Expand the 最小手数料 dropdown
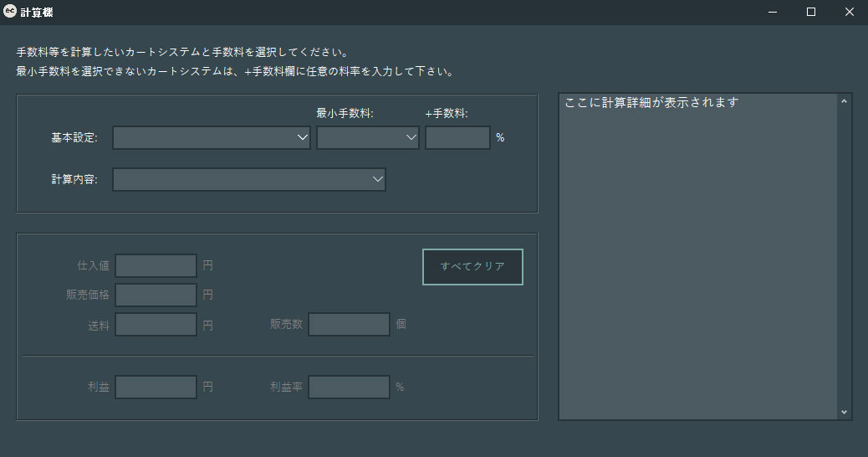868x457 pixels. 368,138
